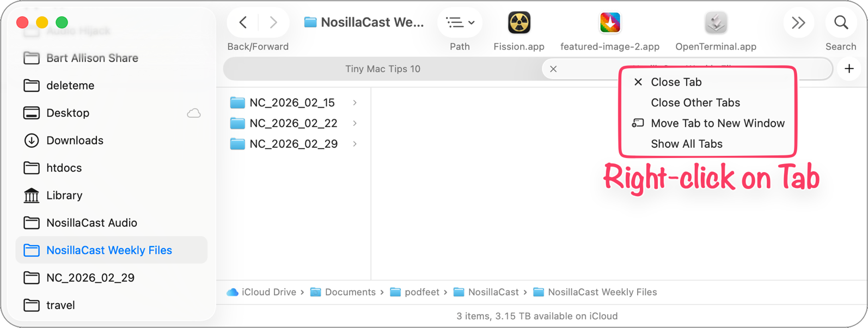Screen dimensions: 868x328
Task: Add a new tab with the plus button
Action: pyautogui.click(x=849, y=69)
